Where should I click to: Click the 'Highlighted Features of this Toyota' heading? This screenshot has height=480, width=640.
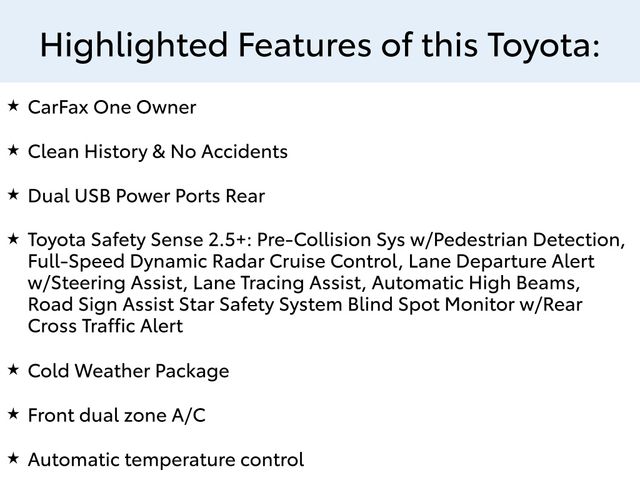pos(320,44)
